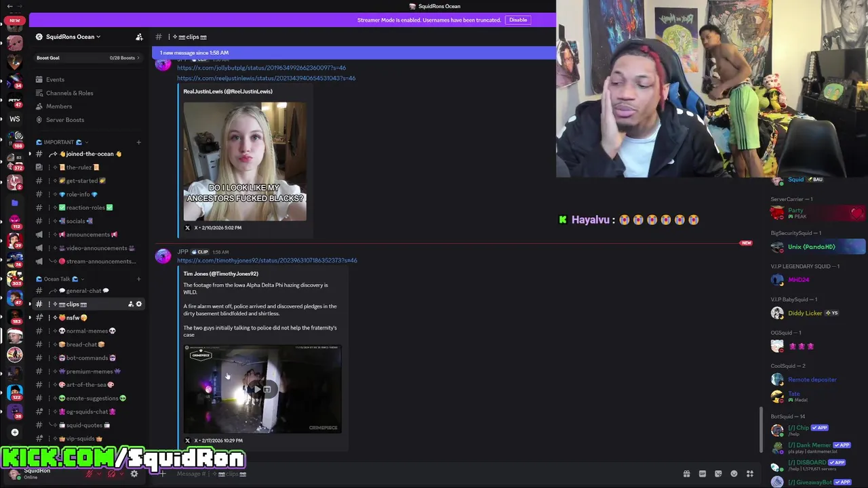Select emote-suggestions channel
The width and height of the screenshot is (868, 488).
[x=88, y=398]
